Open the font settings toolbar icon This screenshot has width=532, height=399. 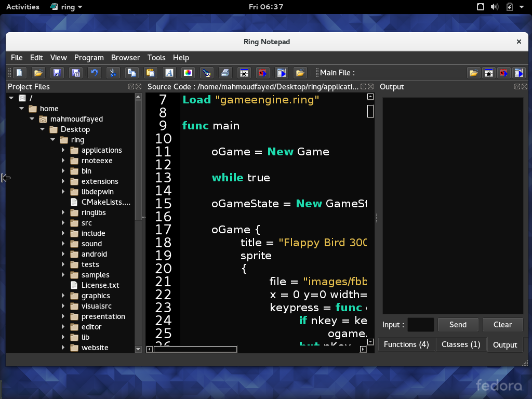(169, 72)
